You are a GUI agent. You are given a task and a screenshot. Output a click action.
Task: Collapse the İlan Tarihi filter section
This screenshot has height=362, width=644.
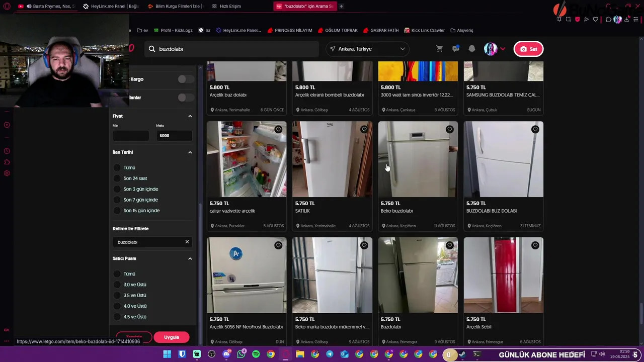point(190,152)
